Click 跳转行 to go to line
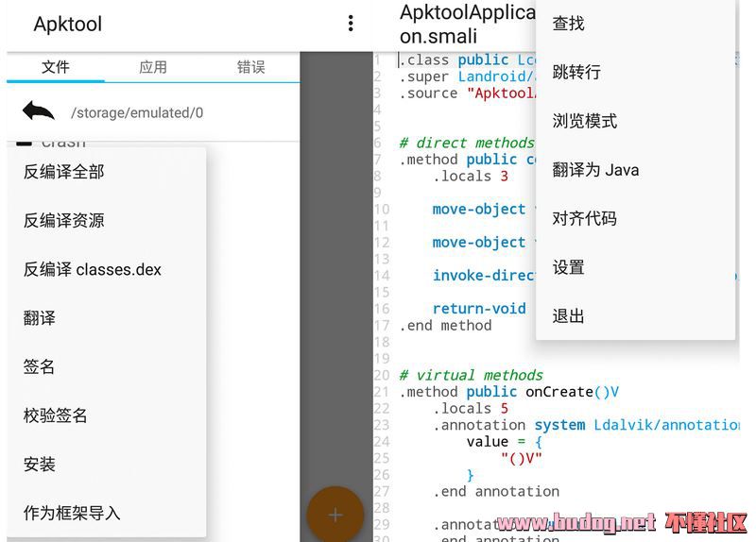 [x=576, y=73]
